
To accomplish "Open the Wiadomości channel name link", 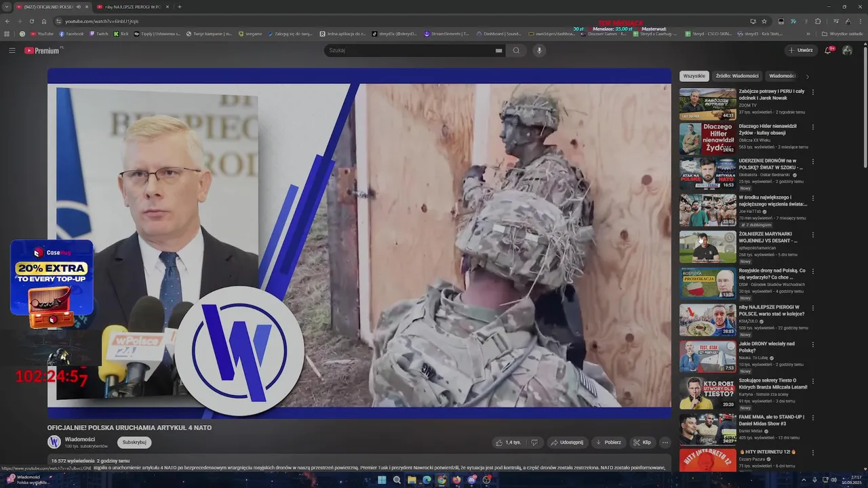I will pyautogui.click(x=80, y=439).
